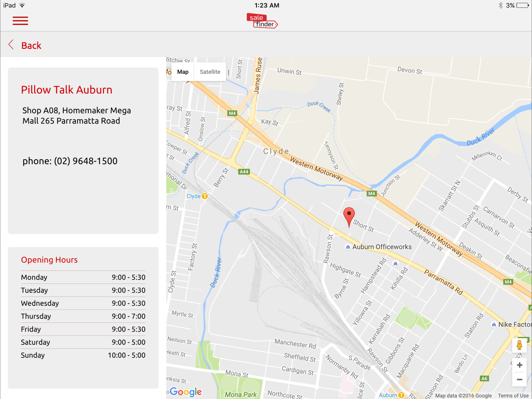The image size is (532, 399).
Task: Select the Nike Factory shop marker
Action: 494,325
